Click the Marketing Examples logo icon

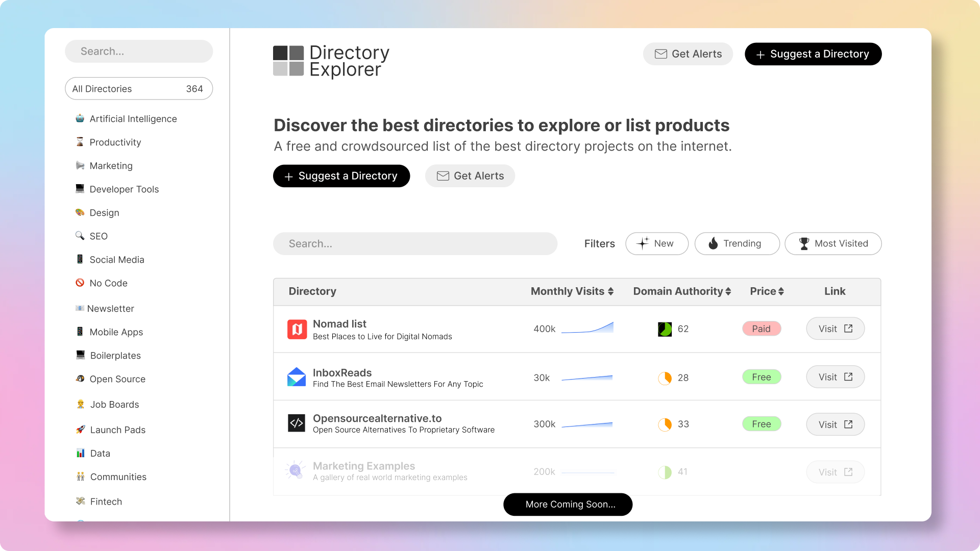pos(296,470)
